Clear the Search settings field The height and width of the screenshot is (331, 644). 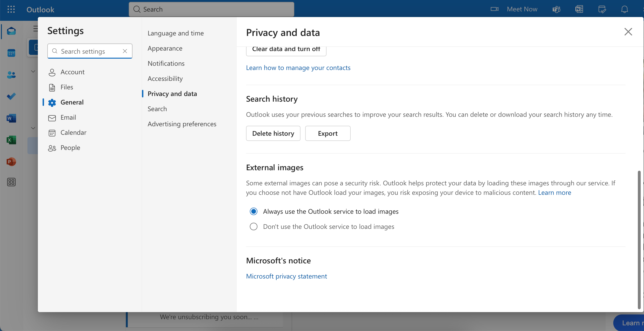tap(125, 51)
